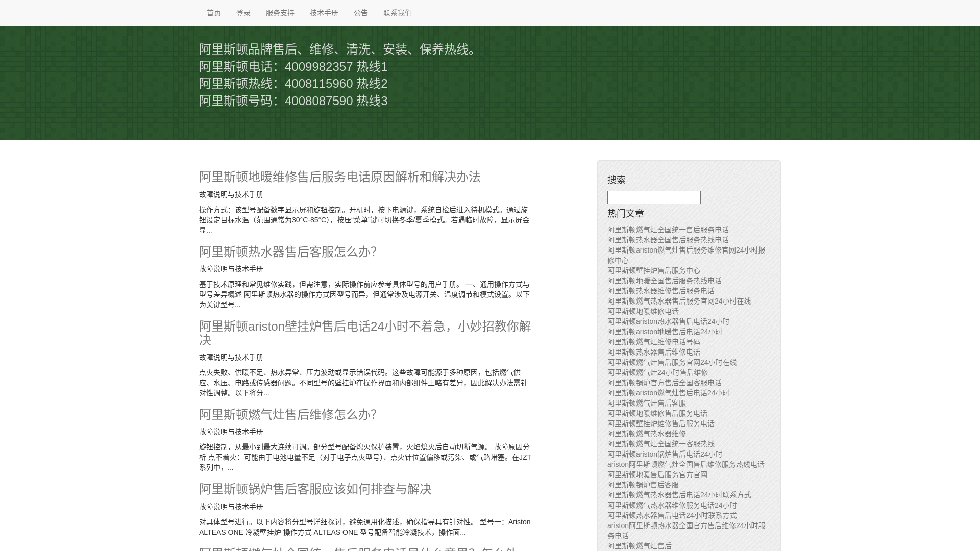Viewport: 980px width, 551px height.
Task: Open sidebar link 阿里斯顿热水器售后维修电话
Action: [654, 352]
